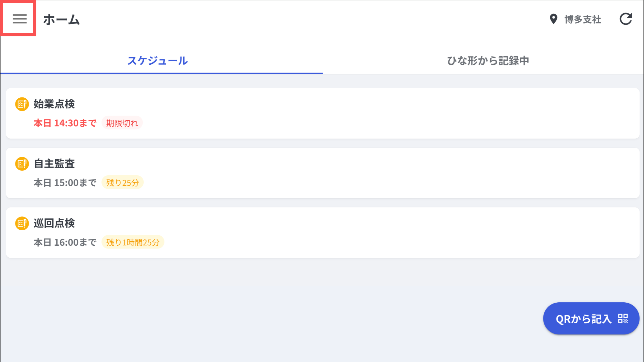
Task: Click the ホーム page title
Action: 61,19
